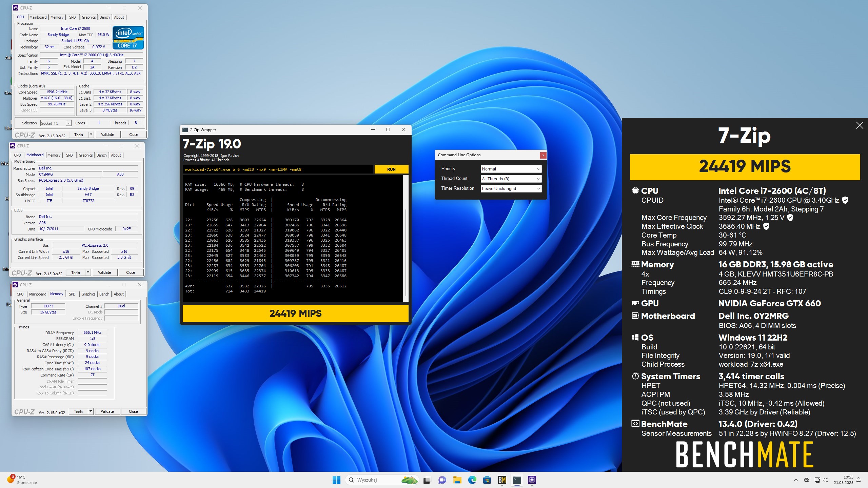Screen dimensions: 868x488
Task: Click the yellow 24419 MIPS bar in wrapper
Action: point(295,313)
